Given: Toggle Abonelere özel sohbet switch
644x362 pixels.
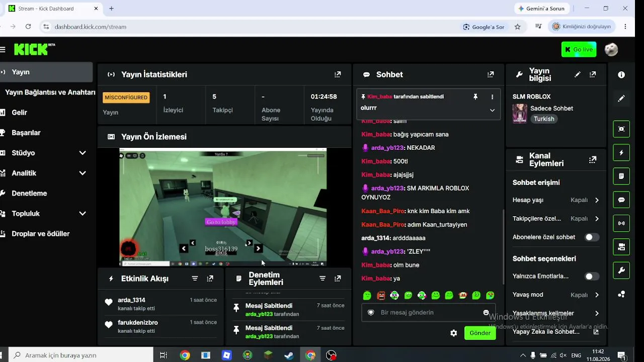Looking at the screenshot, I should click(592, 237).
